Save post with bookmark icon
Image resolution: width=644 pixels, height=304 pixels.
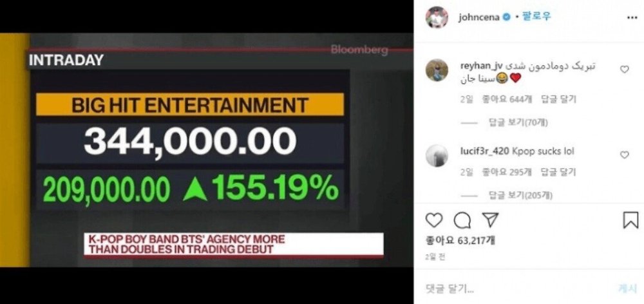(x=630, y=220)
